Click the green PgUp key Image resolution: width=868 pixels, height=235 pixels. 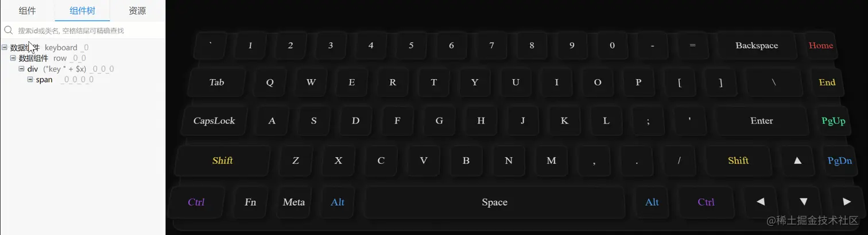point(834,121)
